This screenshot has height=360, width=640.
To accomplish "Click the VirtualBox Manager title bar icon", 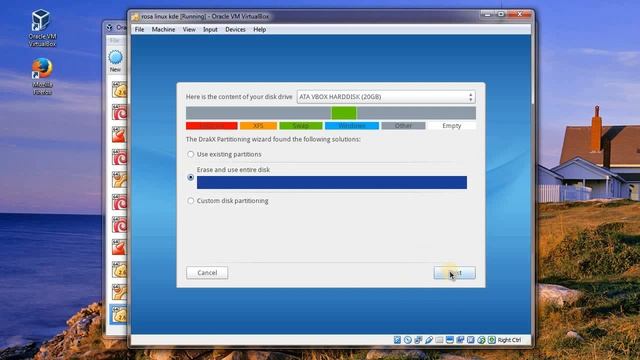I will click(109, 27).
